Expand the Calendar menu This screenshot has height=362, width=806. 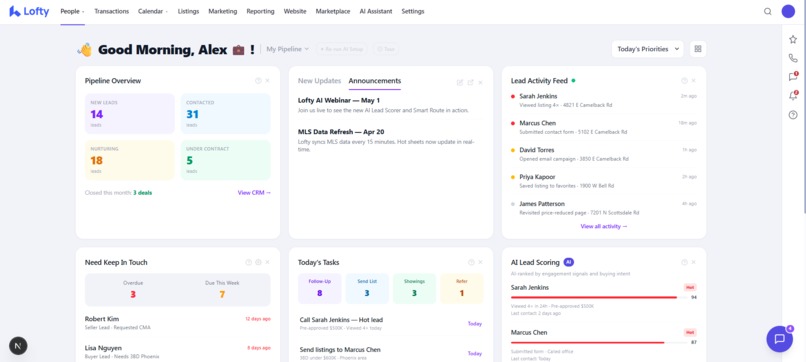(153, 11)
